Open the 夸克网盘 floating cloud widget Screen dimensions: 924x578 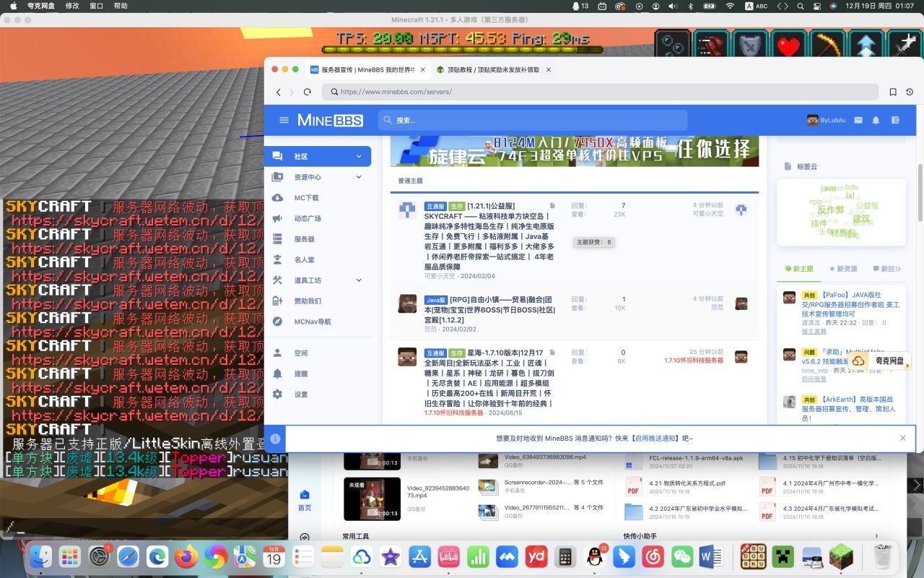(878, 361)
